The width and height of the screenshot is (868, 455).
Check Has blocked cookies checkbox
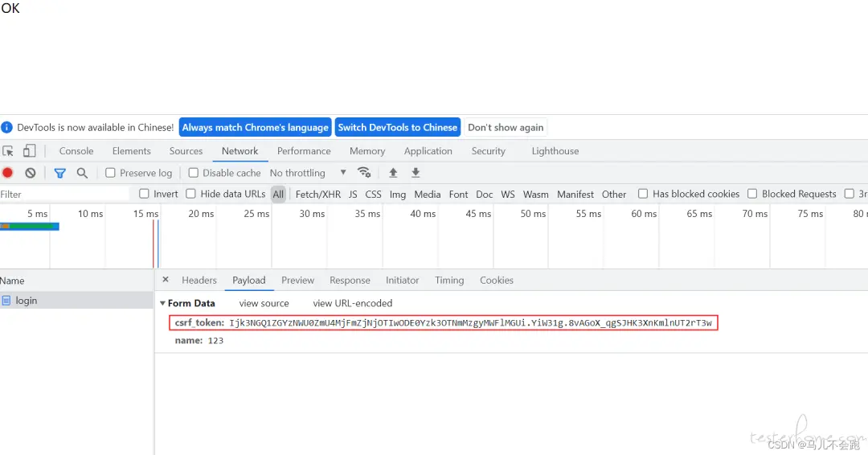pyautogui.click(x=643, y=194)
